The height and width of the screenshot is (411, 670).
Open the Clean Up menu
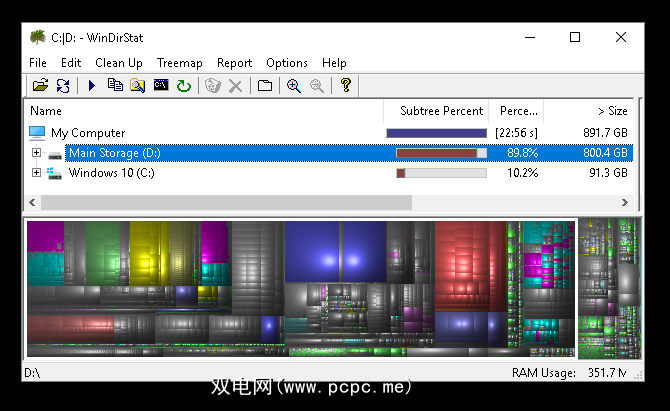[119, 63]
